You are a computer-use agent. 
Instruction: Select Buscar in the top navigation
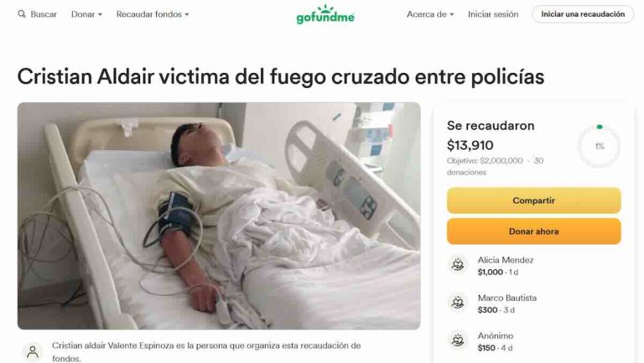coord(44,14)
